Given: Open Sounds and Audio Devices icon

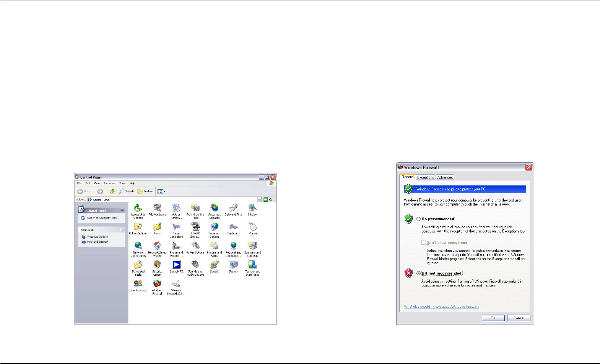Looking at the screenshot, I should [x=195, y=268].
